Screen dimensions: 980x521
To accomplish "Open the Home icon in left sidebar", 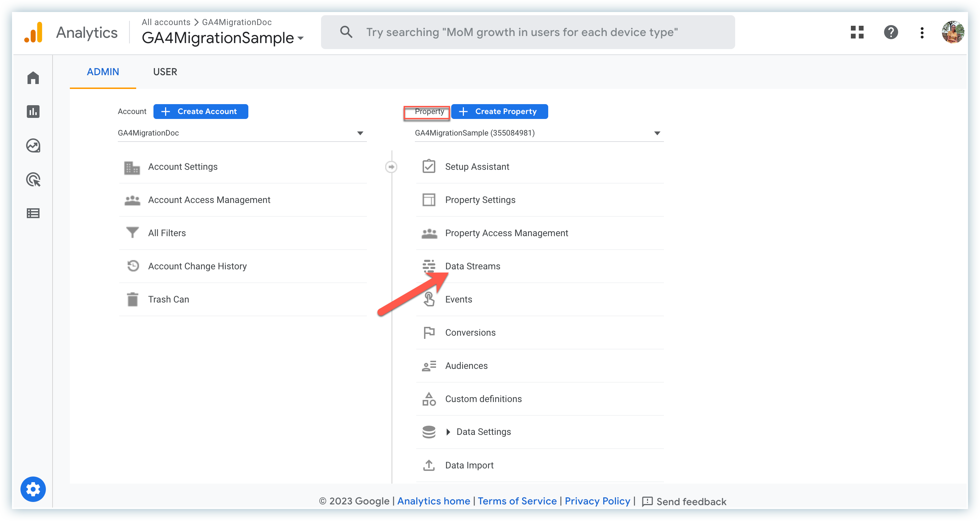I will click(33, 78).
